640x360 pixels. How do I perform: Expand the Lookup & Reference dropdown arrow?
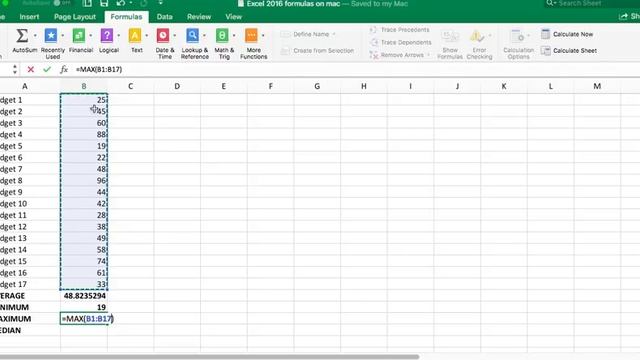[x=204, y=36]
